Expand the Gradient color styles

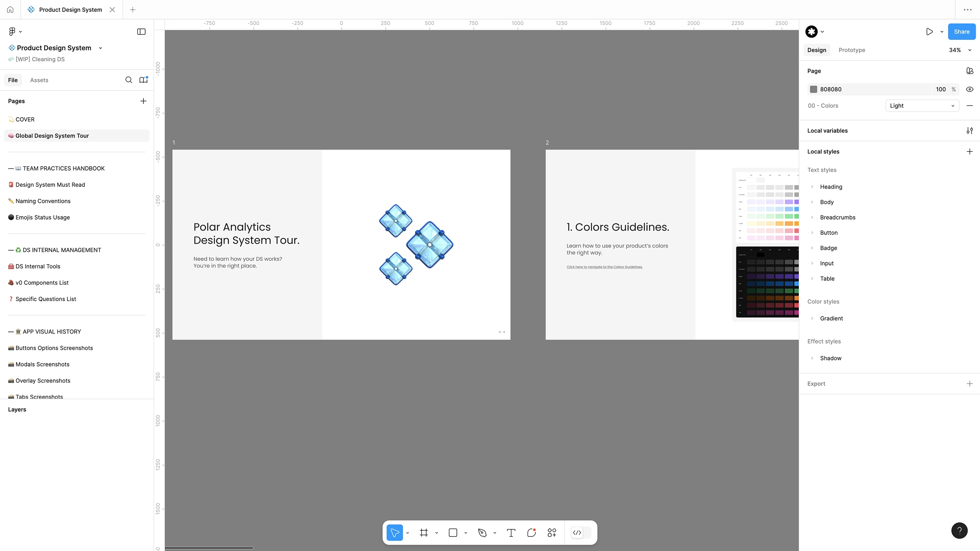pos(813,318)
